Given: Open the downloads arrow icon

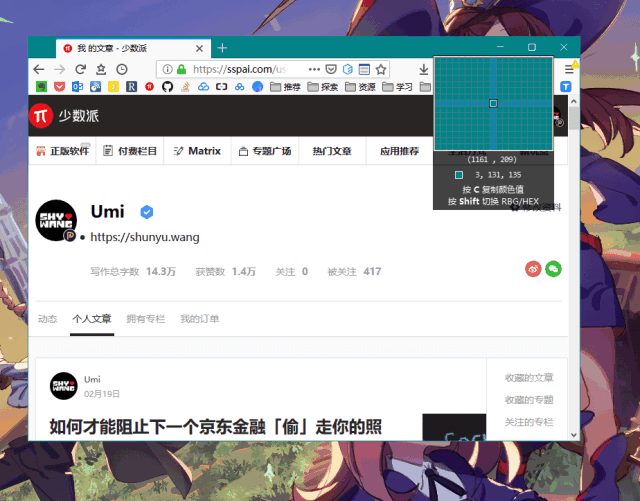Looking at the screenshot, I should pos(424,69).
